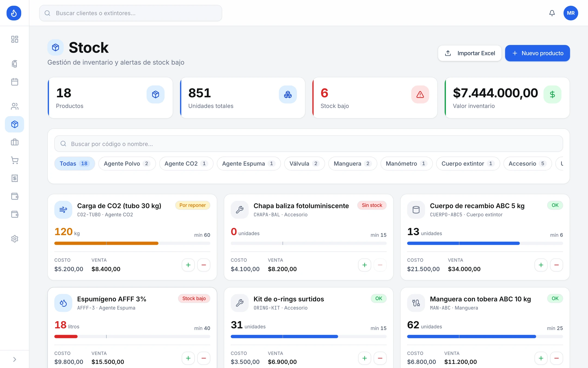Click the Valor inventario dollar icon
The height and width of the screenshot is (368, 588).
(x=552, y=94)
